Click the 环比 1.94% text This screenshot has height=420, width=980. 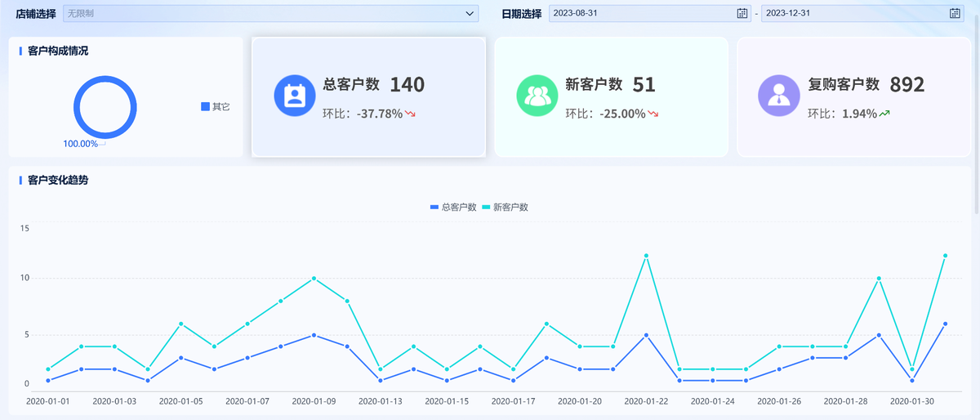[843, 114]
